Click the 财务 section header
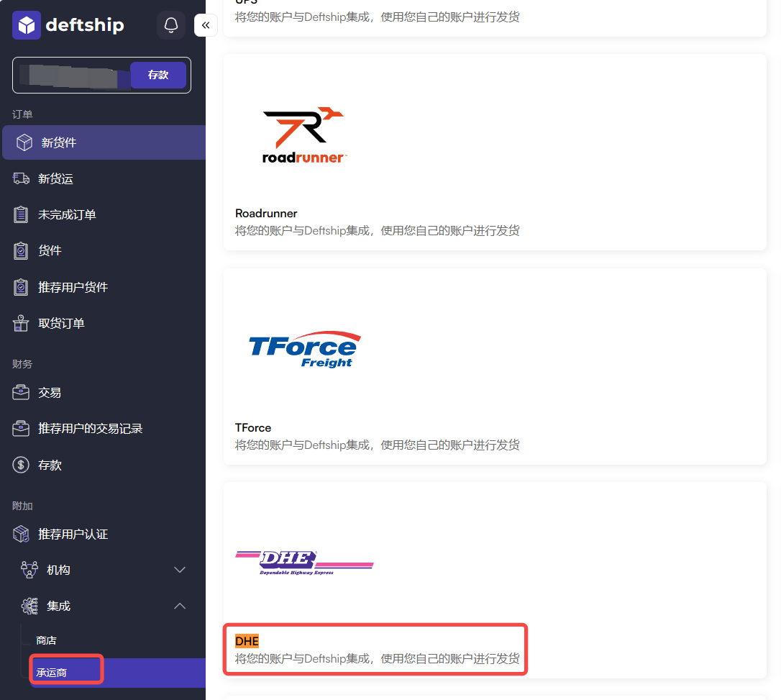This screenshot has width=781, height=700. coord(22,364)
